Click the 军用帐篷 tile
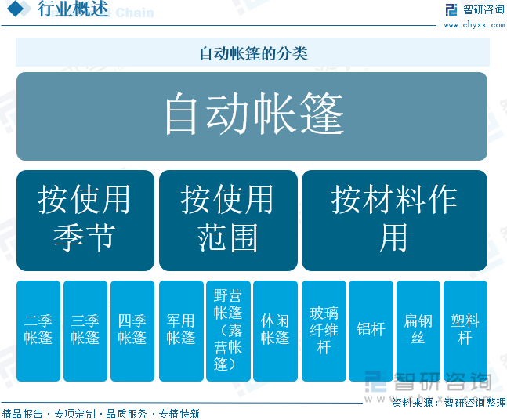Screen dimensions: 507x420 click(x=181, y=331)
